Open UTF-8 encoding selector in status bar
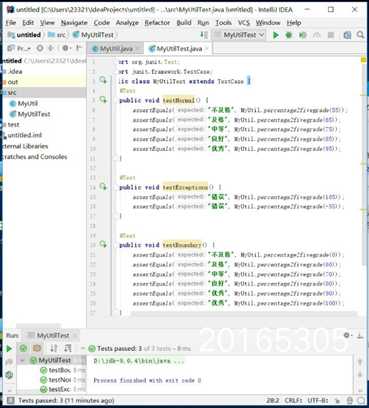The height and width of the screenshot is (408, 369). click(x=318, y=400)
